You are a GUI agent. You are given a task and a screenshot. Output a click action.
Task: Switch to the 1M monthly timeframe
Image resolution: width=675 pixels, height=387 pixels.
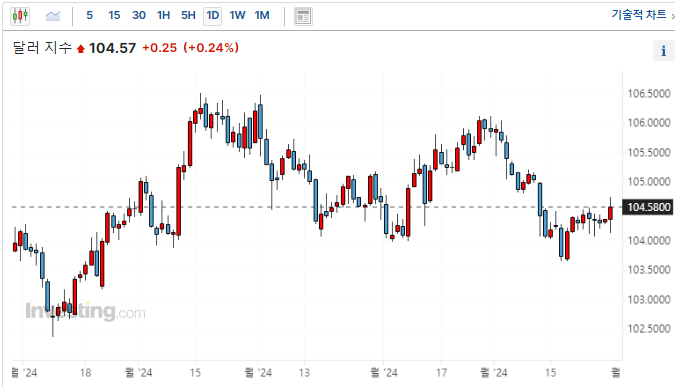(262, 15)
